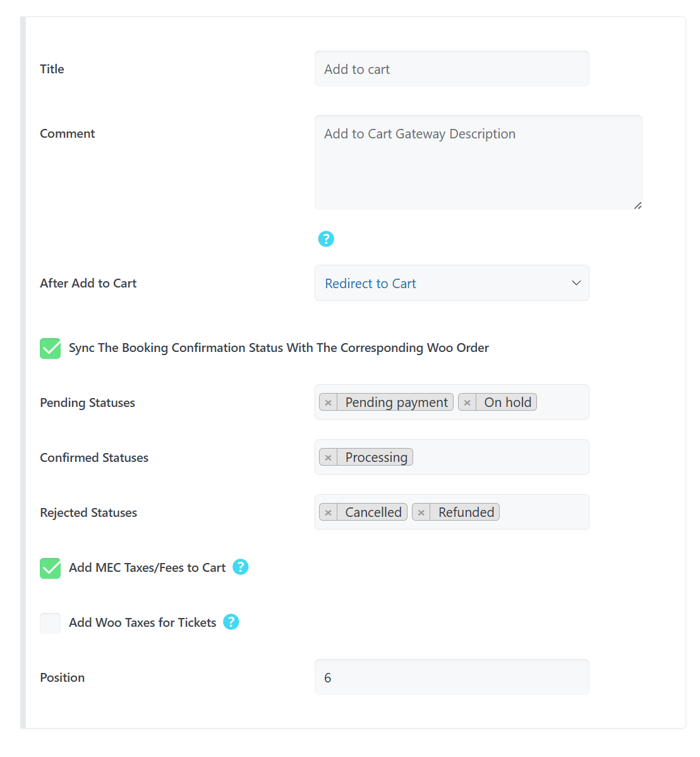Open the help tooltip below the Comment field

326,239
